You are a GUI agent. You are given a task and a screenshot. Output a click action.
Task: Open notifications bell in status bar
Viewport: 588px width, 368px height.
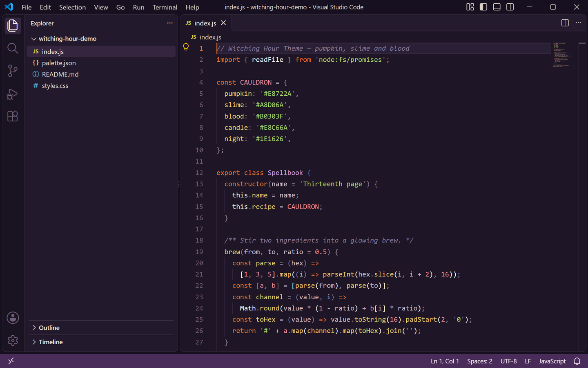pyautogui.click(x=577, y=361)
